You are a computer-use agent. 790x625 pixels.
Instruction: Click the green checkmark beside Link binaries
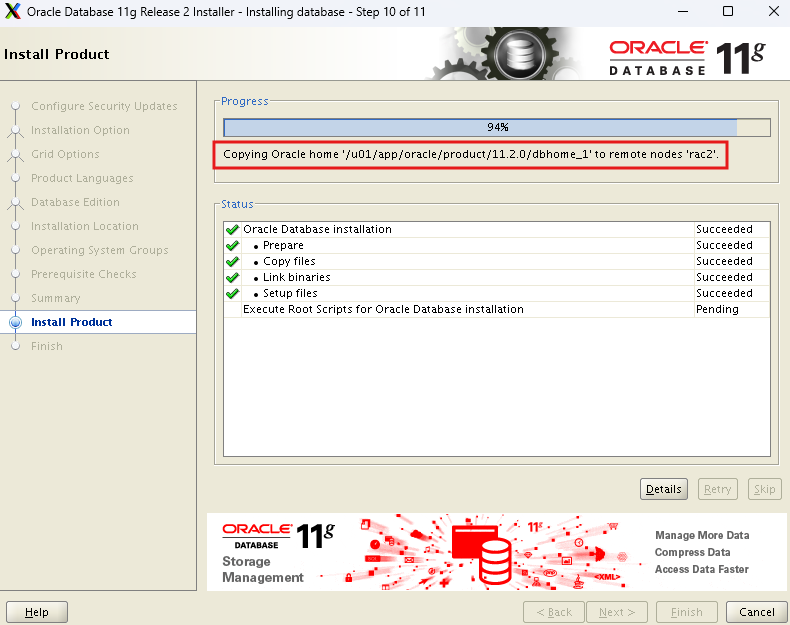pos(232,277)
